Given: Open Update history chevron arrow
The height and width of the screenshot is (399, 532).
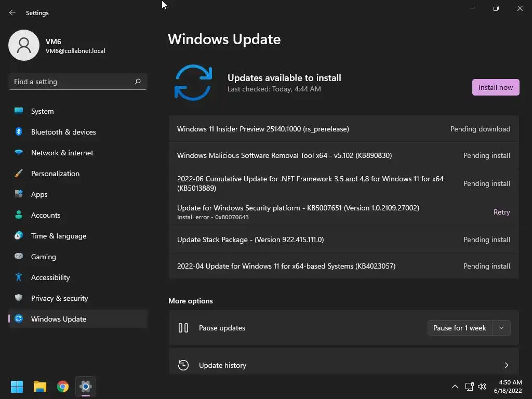Looking at the screenshot, I should pos(506,365).
